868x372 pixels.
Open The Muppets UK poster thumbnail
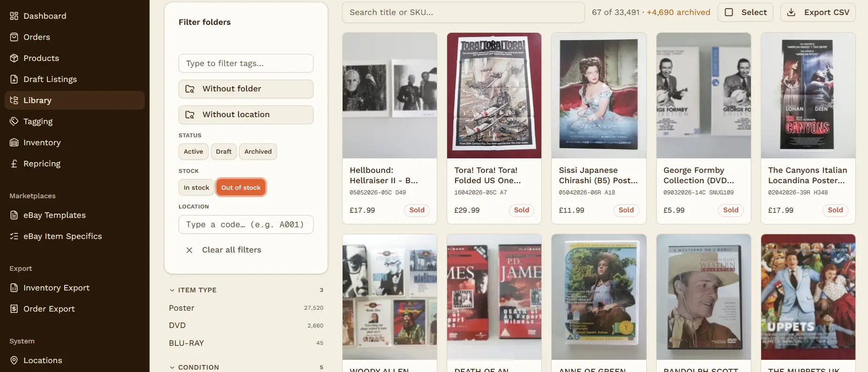pyautogui.click(x=808, y=297)
